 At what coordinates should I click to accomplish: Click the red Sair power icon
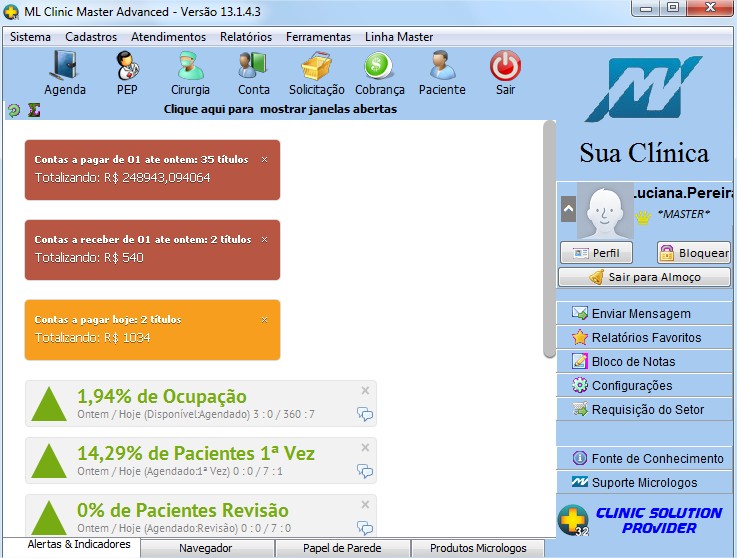[x=505, y=68]
